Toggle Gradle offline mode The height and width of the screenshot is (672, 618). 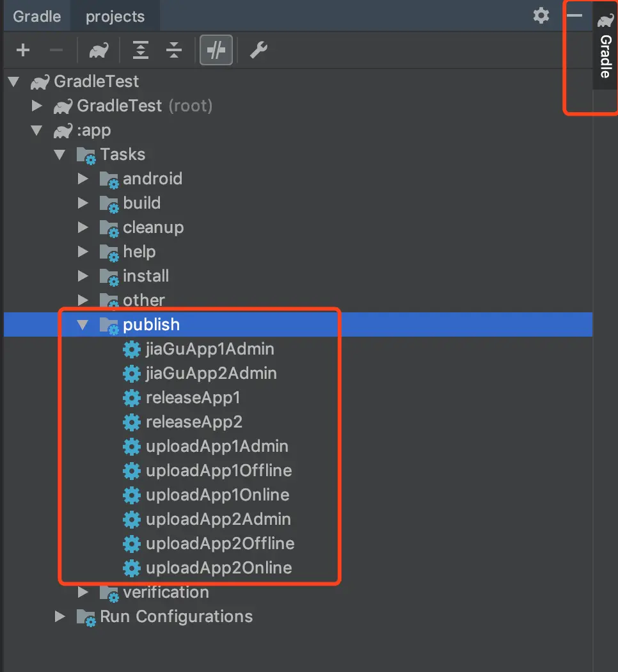point(216,50)
